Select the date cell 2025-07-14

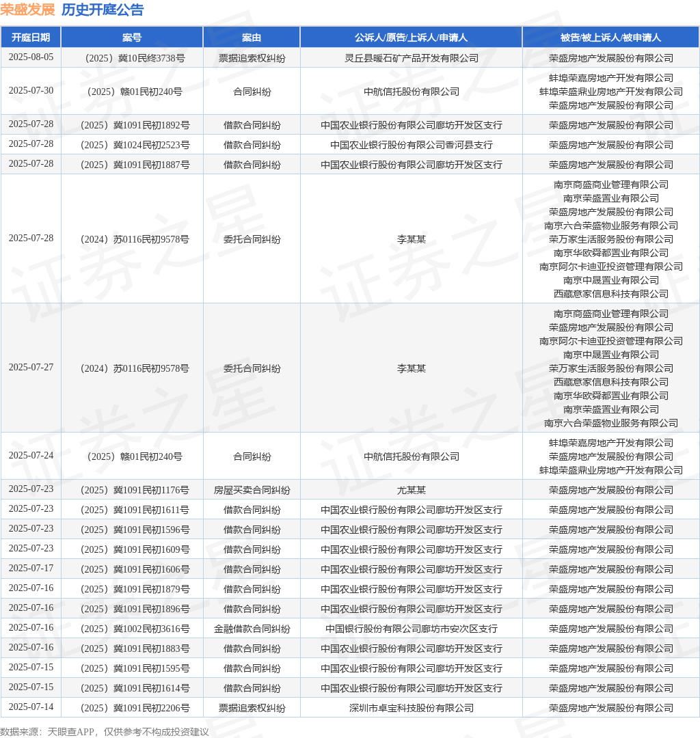(31, 707)
